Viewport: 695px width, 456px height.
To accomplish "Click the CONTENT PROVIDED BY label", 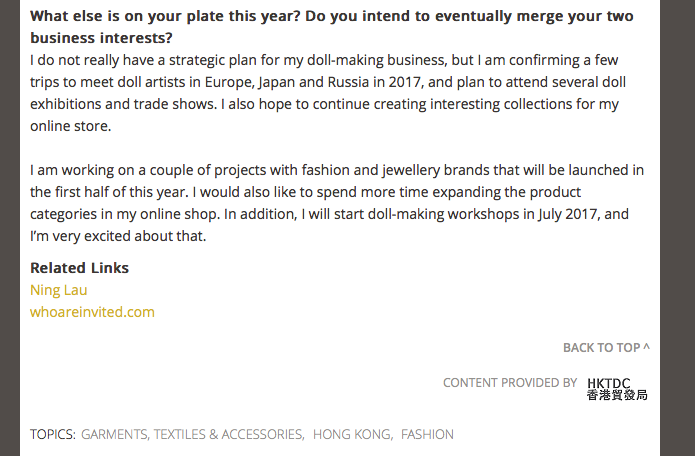I will pyautogui.click(x=510, y=383).
